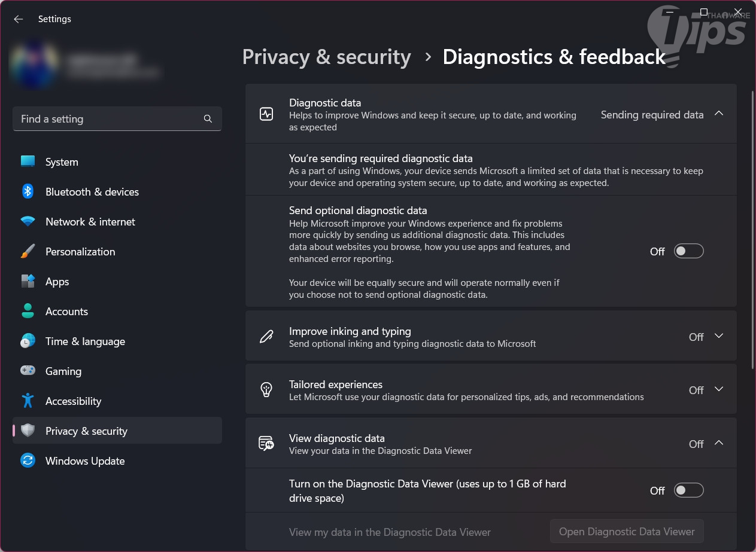Click the Open Diagnostic Data Viewer button
The height and width of the screenshot is (552, 756).
click(627, 531)
